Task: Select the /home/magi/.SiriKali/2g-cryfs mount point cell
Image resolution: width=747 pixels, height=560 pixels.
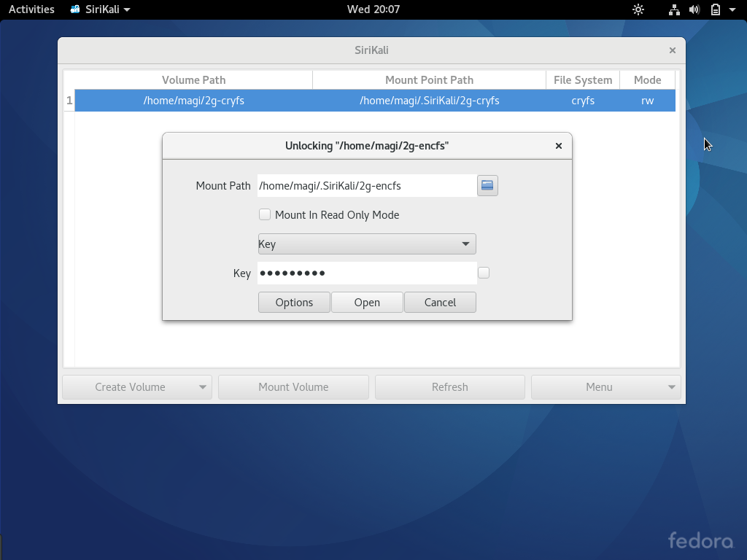Action: coord(429,101)
